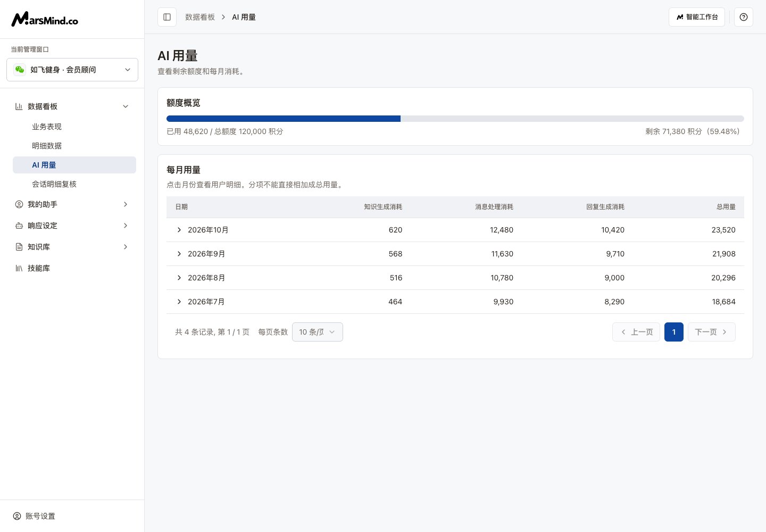Click the 我的助手 person icon
Screen dimensions: 766x532
click(x=19, y=204)
